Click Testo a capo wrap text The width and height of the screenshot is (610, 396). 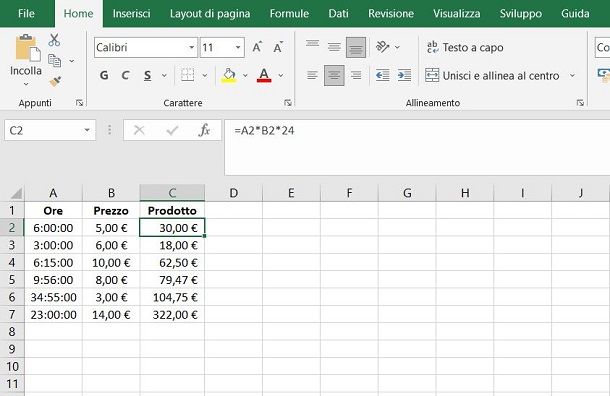[465, 47]
